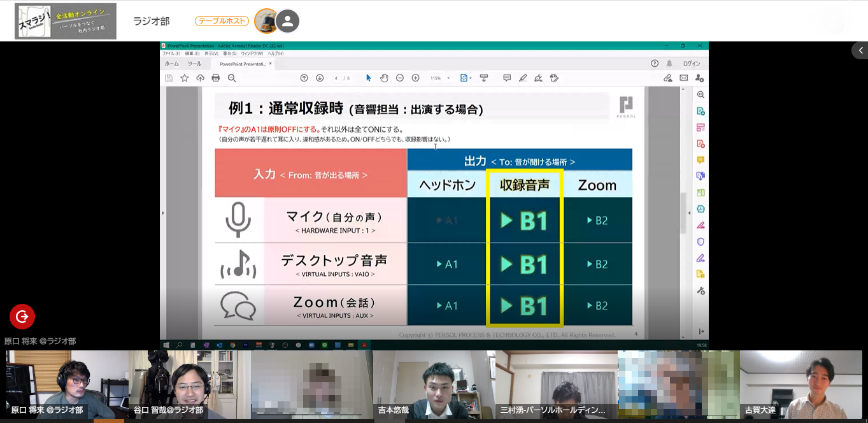Add a sticky note comment

pos(507,78)
